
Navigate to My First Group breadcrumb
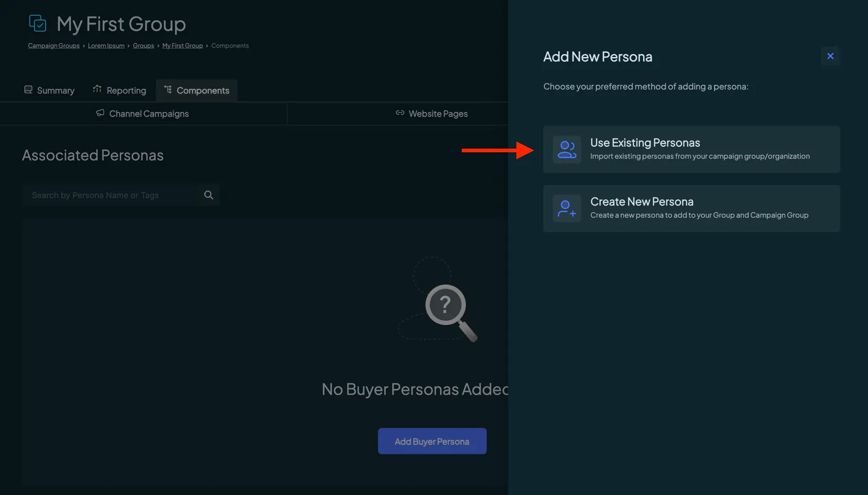(x=182, y=46)
